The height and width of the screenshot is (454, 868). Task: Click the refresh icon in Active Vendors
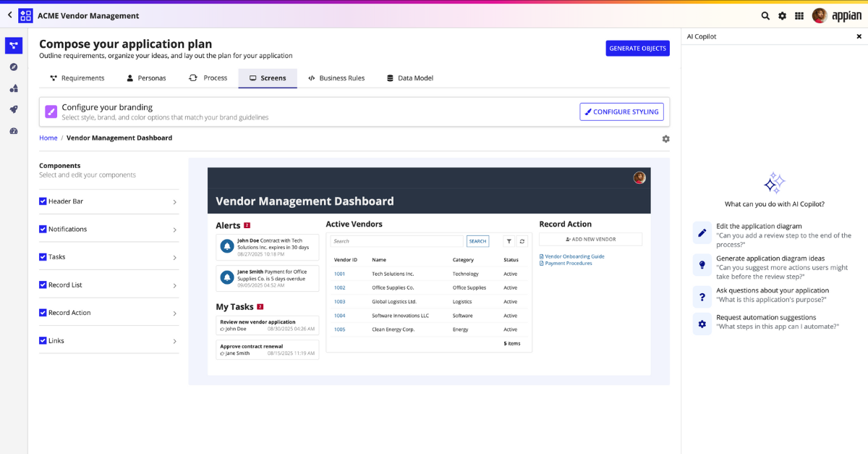[522, 241]
